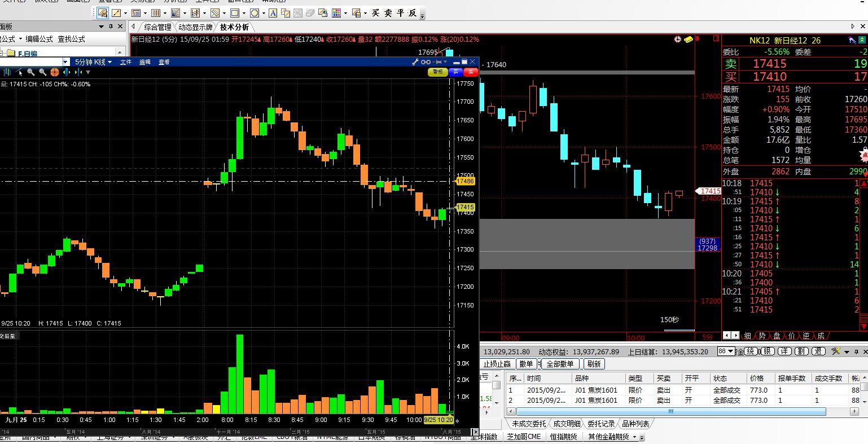Open the 5分钟 K线 period dropdown

click(x=93, y=62)
